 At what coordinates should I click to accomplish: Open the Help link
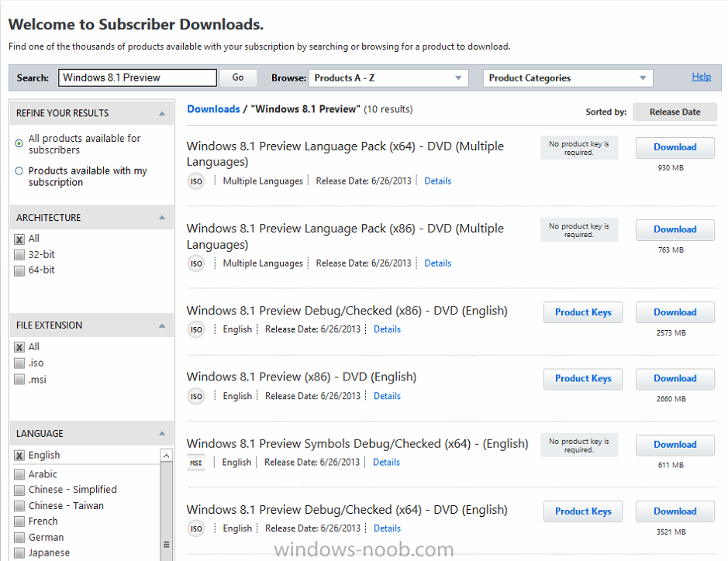tap(701, 77)
